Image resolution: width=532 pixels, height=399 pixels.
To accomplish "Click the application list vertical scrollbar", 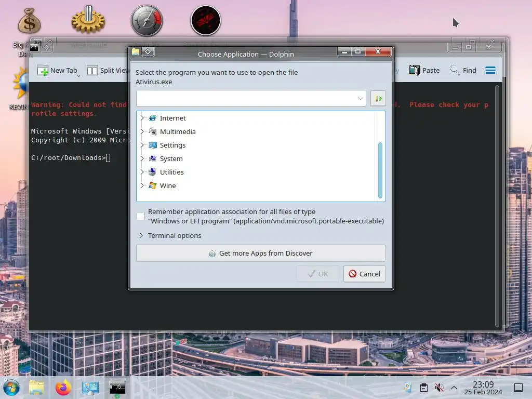I will 380,170.
